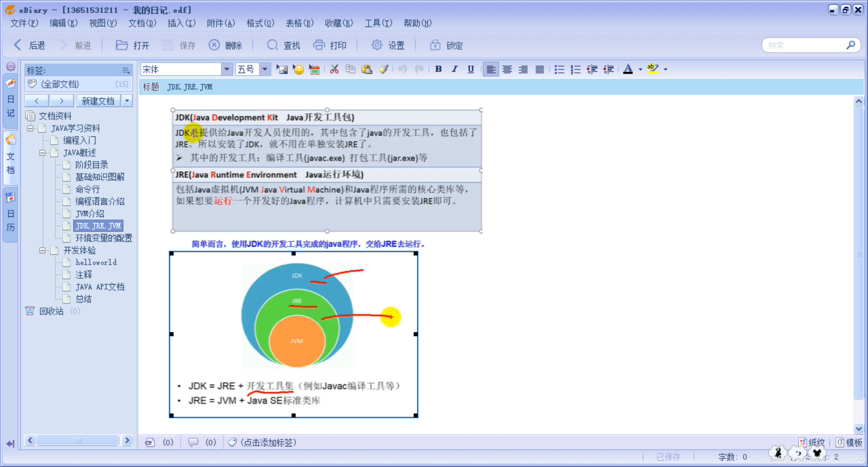This screenshot has width=868, height=467.
Task: Open 设置 settings
Action: [x=388, y=45]
